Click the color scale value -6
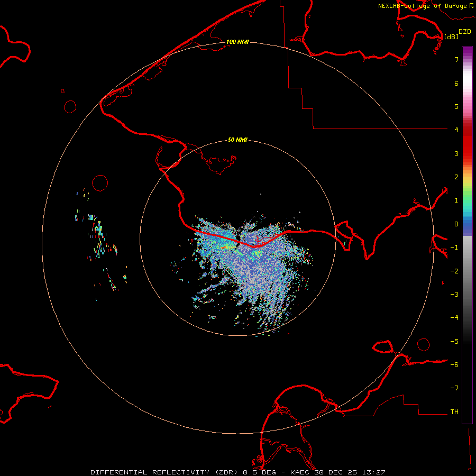 pos(454,365)
